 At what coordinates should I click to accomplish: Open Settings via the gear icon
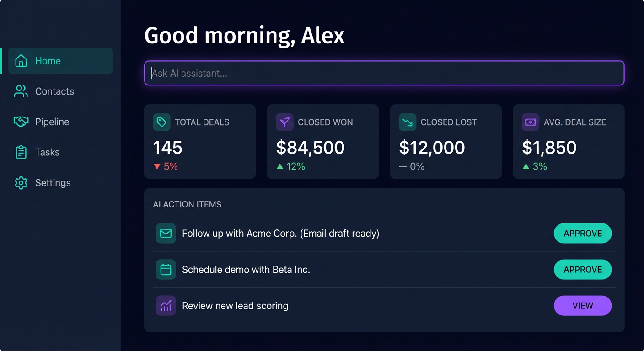(x=21, y=182)
